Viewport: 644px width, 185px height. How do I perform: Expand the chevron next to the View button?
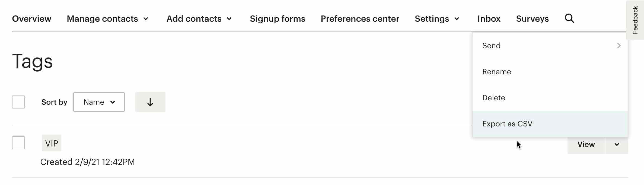click(x=617, y=145)
